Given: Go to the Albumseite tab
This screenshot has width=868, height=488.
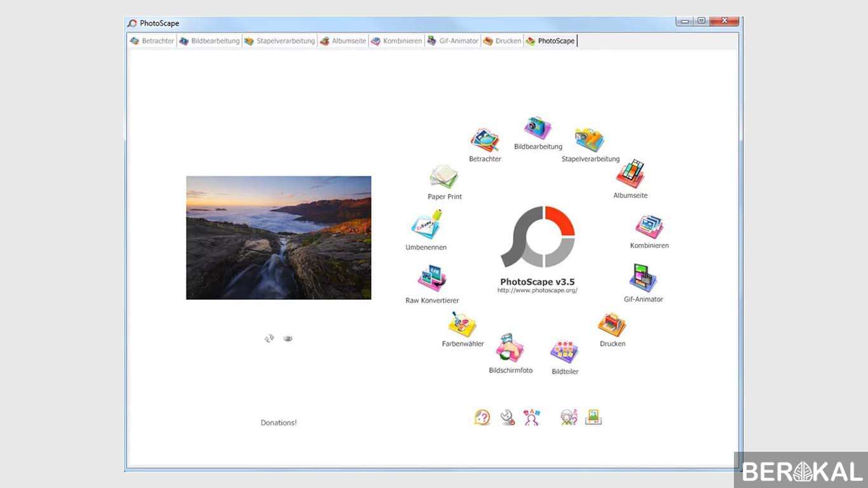Looking at the screenshot, I should (343, 41).
